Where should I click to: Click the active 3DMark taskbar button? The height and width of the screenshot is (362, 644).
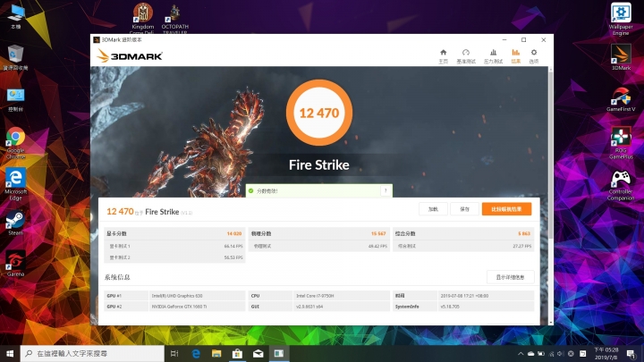point(279,353)
